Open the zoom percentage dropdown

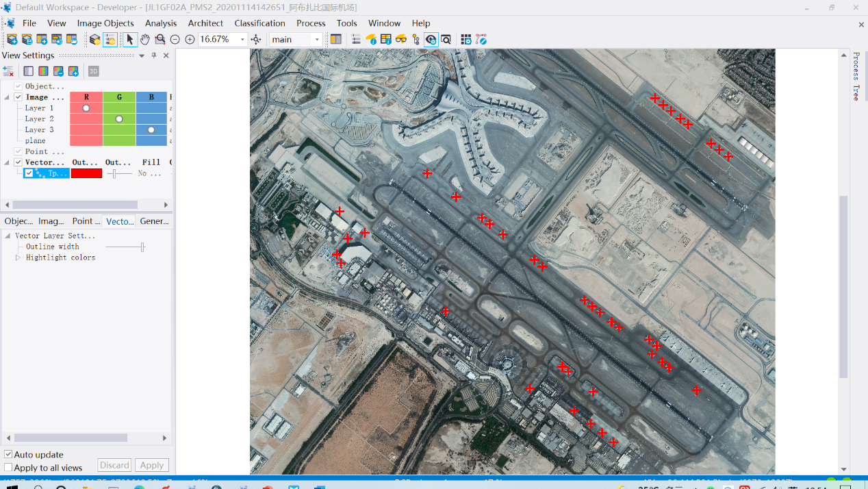[242, 40]
